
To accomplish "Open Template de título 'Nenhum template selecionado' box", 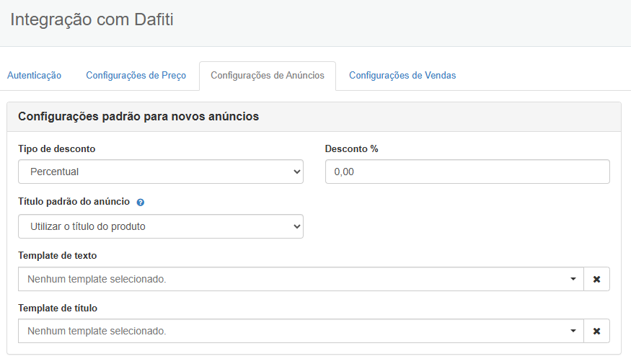I will click(x=288, y=331).
